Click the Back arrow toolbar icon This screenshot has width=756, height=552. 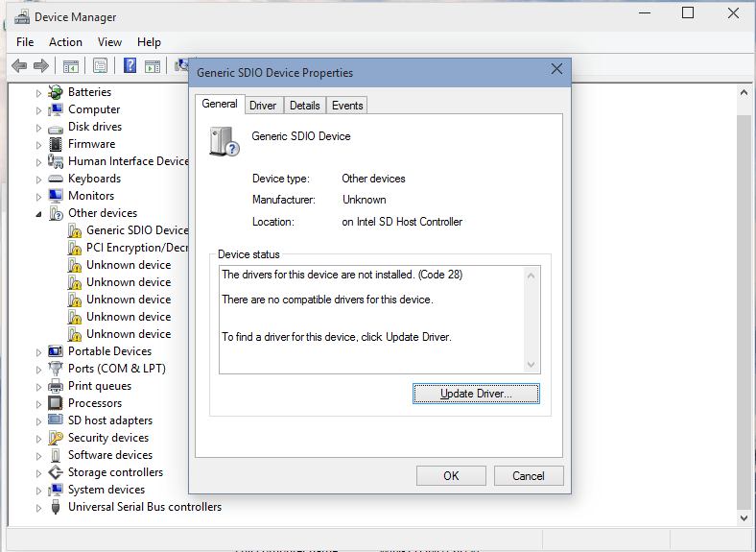point(19,65)
